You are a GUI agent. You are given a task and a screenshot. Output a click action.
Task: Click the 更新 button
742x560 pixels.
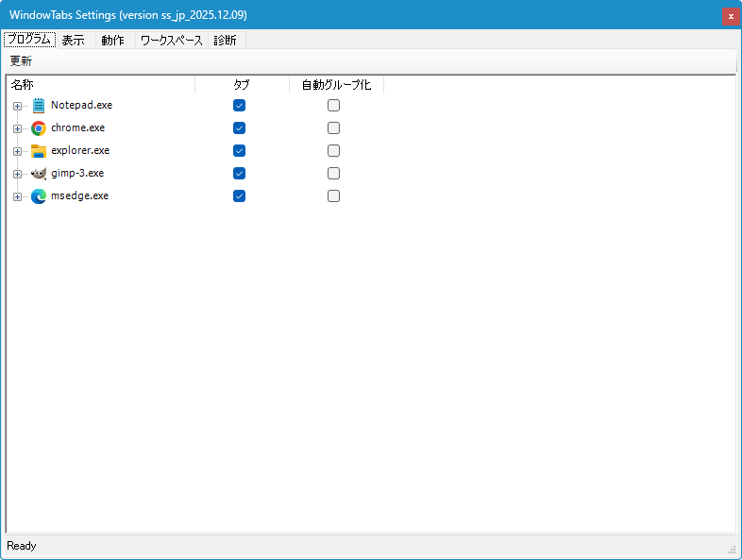tap(21, 61)
